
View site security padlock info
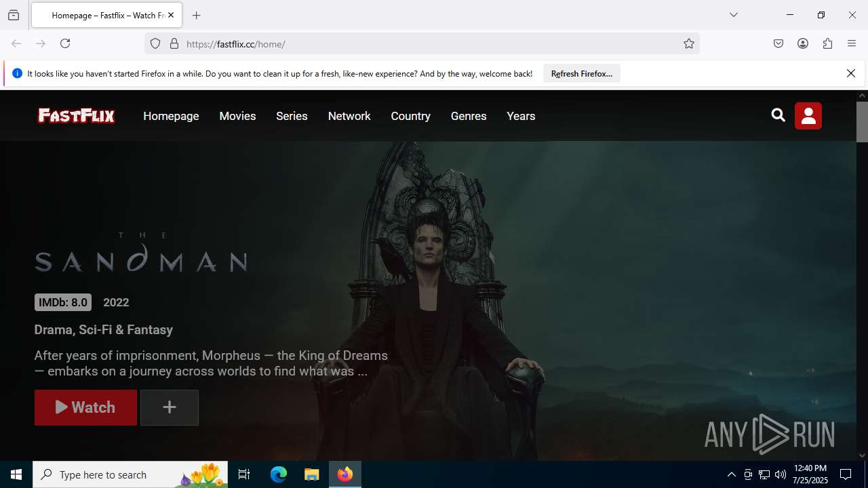coord(174,43)
